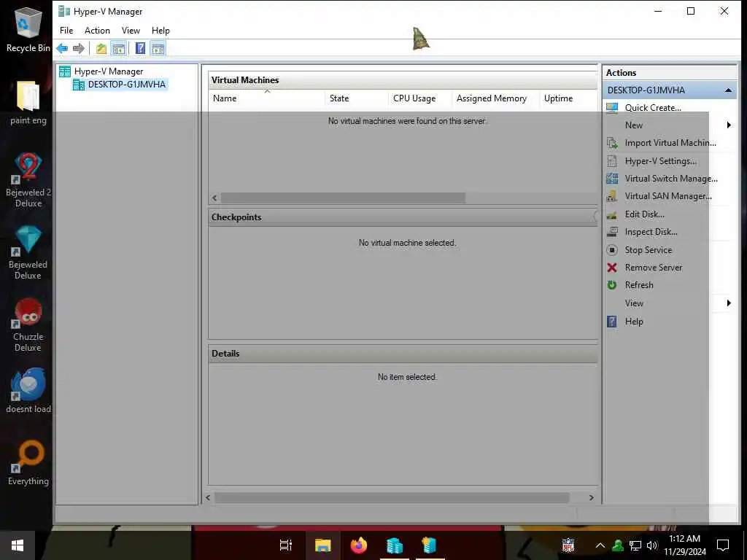Viewport: 747px width, 560px height.
Task: Toggle the Show/Hide Action Pane toolbar icon
Action: tap(158, 48)
